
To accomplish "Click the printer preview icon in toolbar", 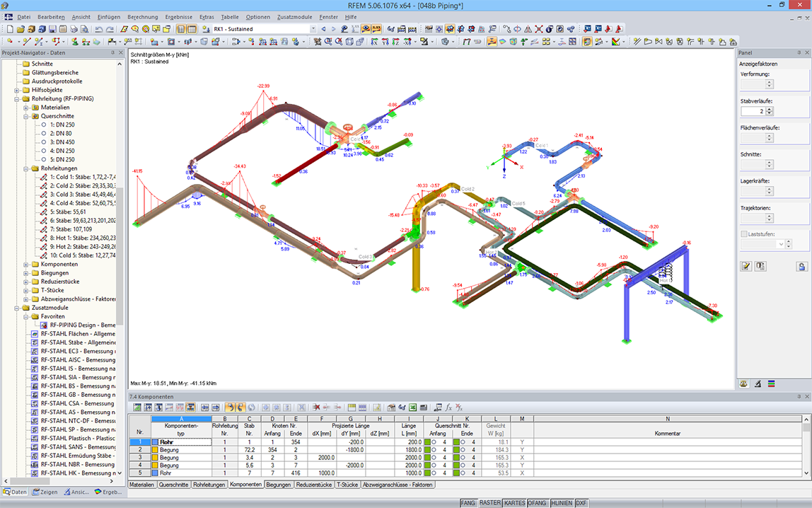I will coord(84,29).
